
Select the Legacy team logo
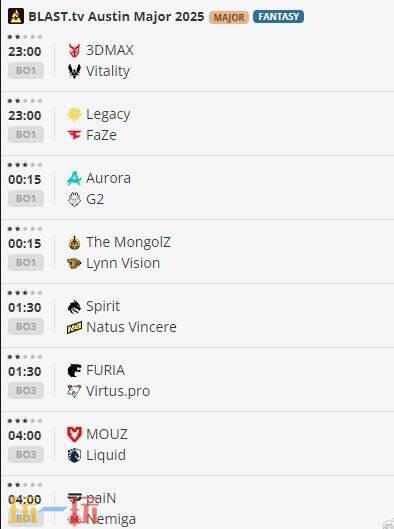pyautogui.click(x=74, y=114)
